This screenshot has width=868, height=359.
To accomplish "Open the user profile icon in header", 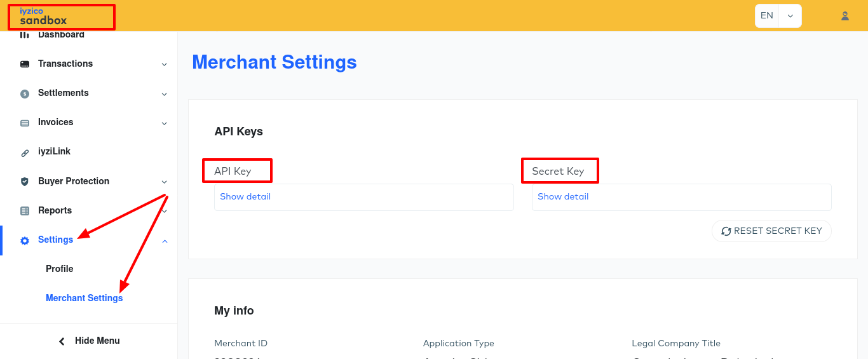I will tap(844, 16).
